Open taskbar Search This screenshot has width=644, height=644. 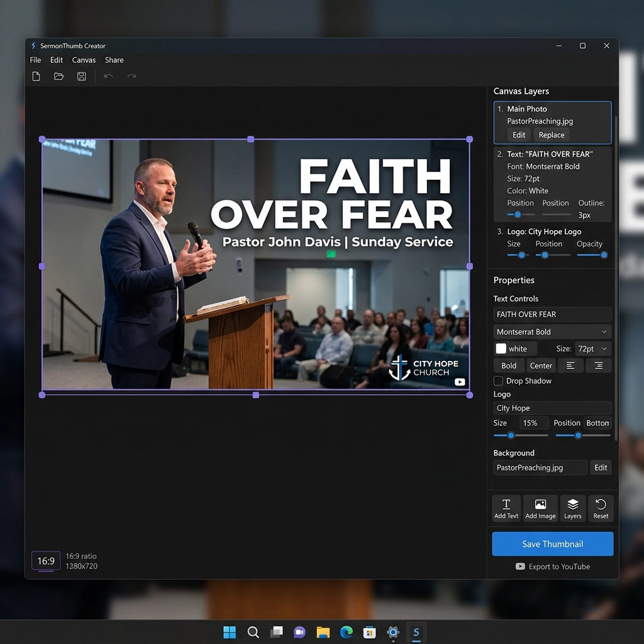pos(253,632)
